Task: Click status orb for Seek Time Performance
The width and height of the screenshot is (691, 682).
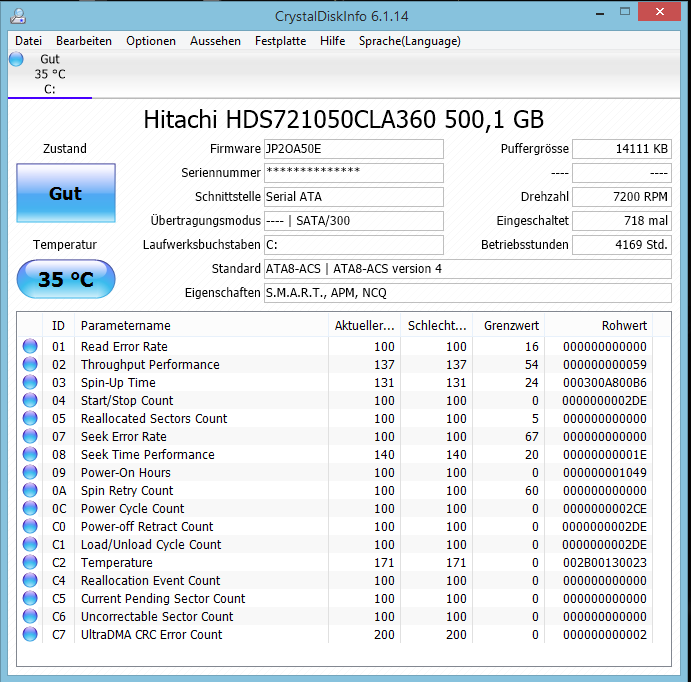Action: pyautogui.click(x=30, y=454)
